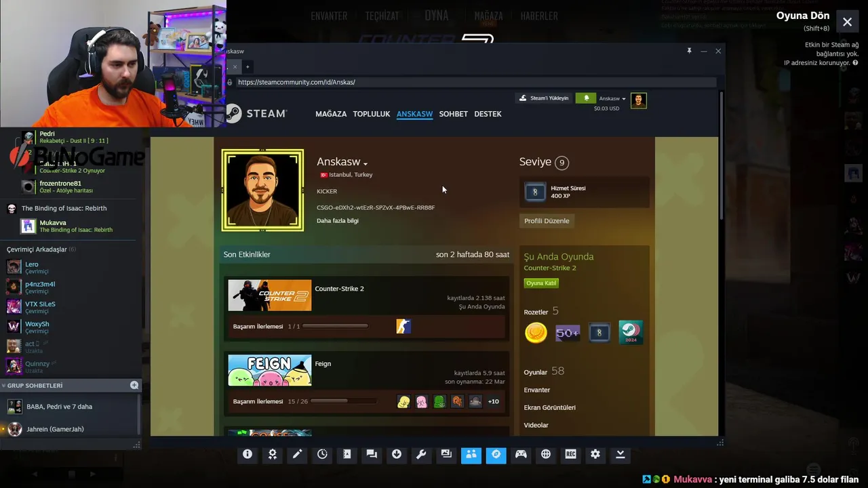The width and height of the screenshot is (868, 488).
Task: Open the Ekran Görüntüleri link
Action: [x=550, y=408]
